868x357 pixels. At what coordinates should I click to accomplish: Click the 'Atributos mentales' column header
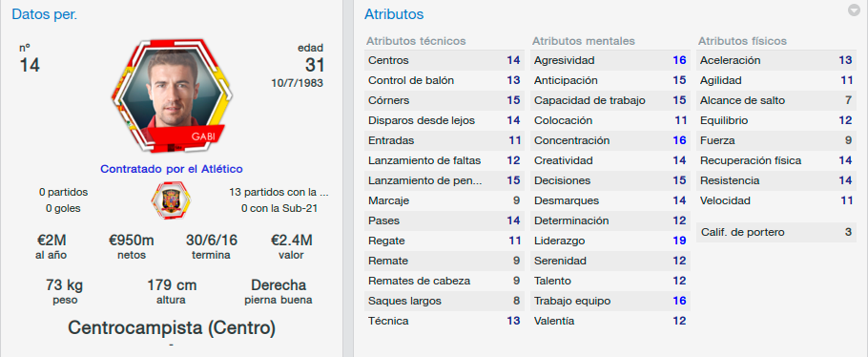584,41
